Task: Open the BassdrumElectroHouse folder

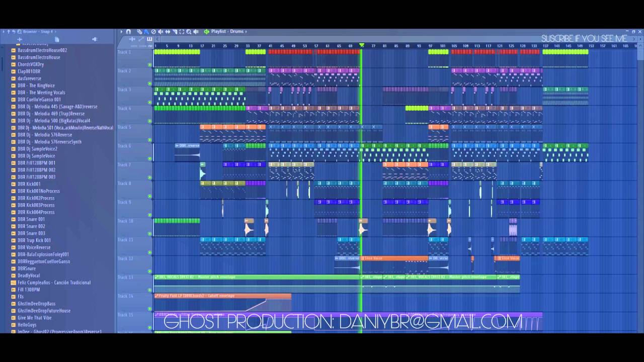Action: (x=39, y=57)
